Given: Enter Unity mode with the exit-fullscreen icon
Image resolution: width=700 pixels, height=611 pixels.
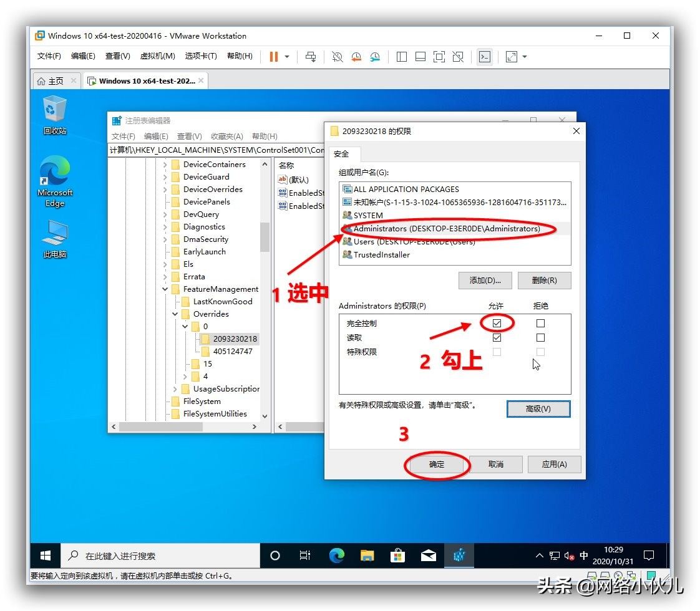Looking at the screenshot, I should click(x=457, y=57).
